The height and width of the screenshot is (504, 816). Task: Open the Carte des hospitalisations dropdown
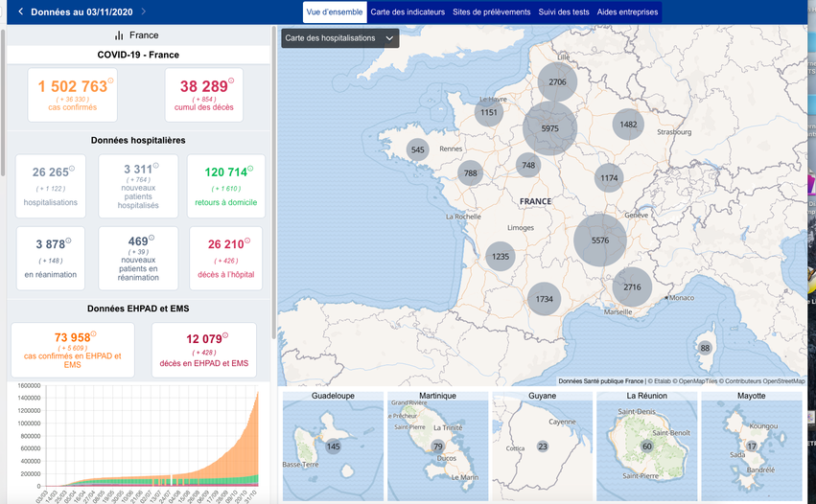[x=340, y=38]
